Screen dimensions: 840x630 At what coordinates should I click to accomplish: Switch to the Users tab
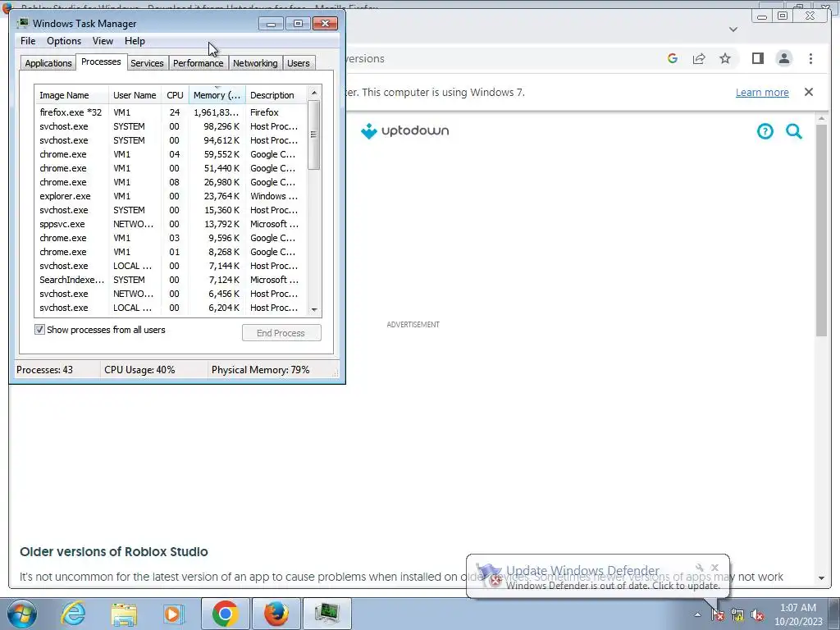[299, 63]
